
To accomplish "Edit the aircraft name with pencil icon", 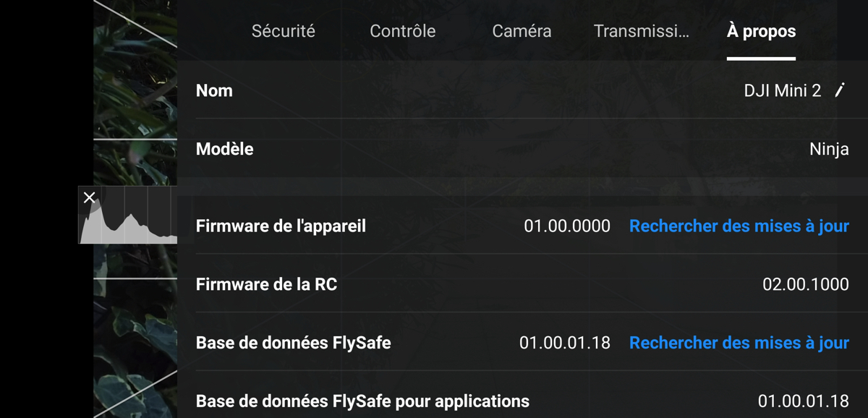I will 840,90.
